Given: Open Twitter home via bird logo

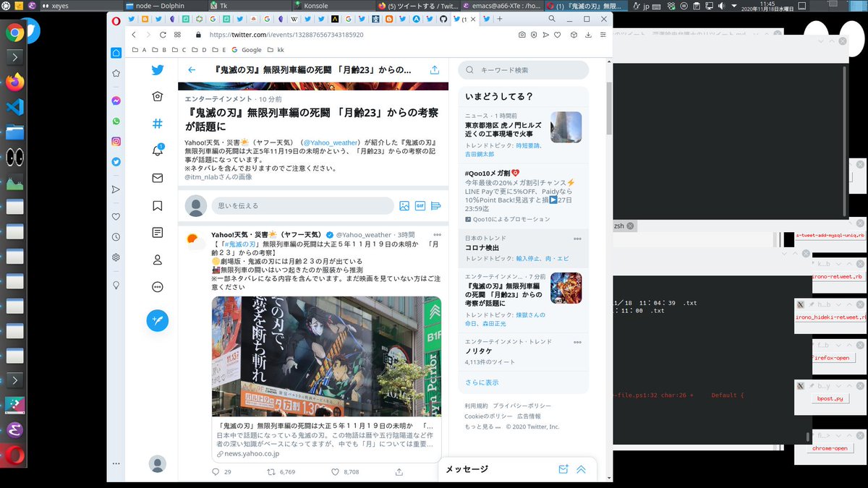Looking at the screenshot, I should tap(157, 70).
